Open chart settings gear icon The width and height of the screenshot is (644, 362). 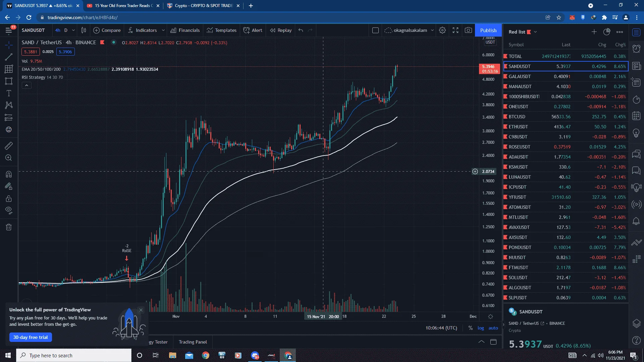tap(442, 30)
